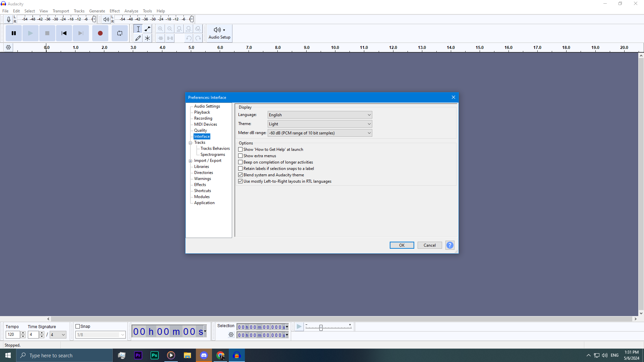Uncheck Blend system and Audacity theme
The width and height of the screenshot is (644, 362).
pos(240,175)
